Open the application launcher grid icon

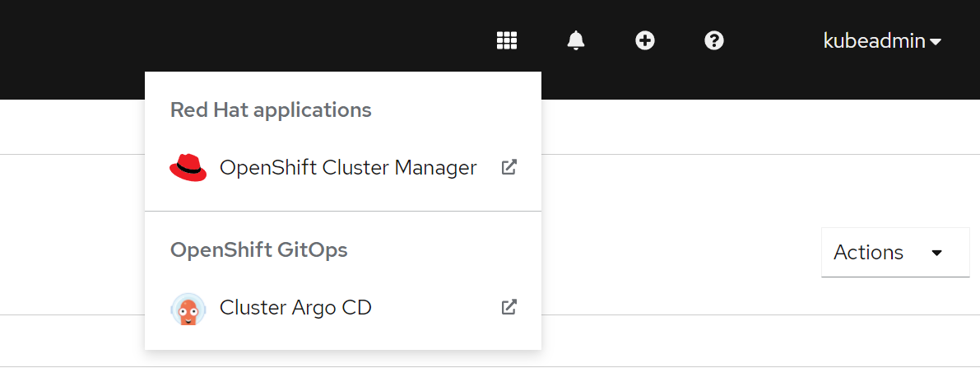point(507,40)
